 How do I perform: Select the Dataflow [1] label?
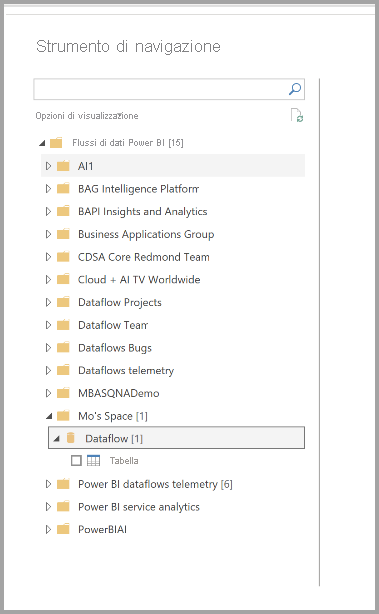tap(114, 439)
